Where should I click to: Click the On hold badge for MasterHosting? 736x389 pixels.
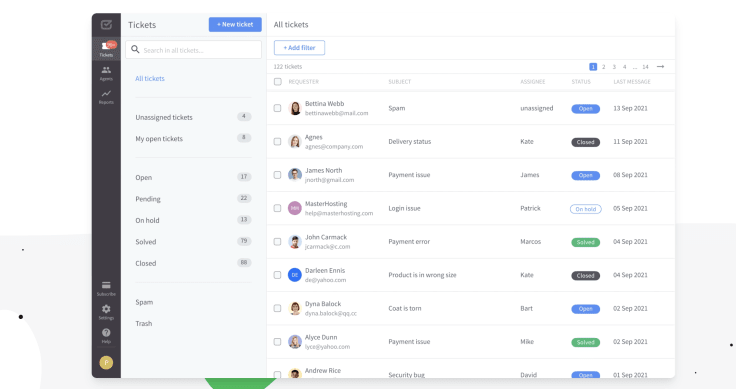(x=585, y=209)
